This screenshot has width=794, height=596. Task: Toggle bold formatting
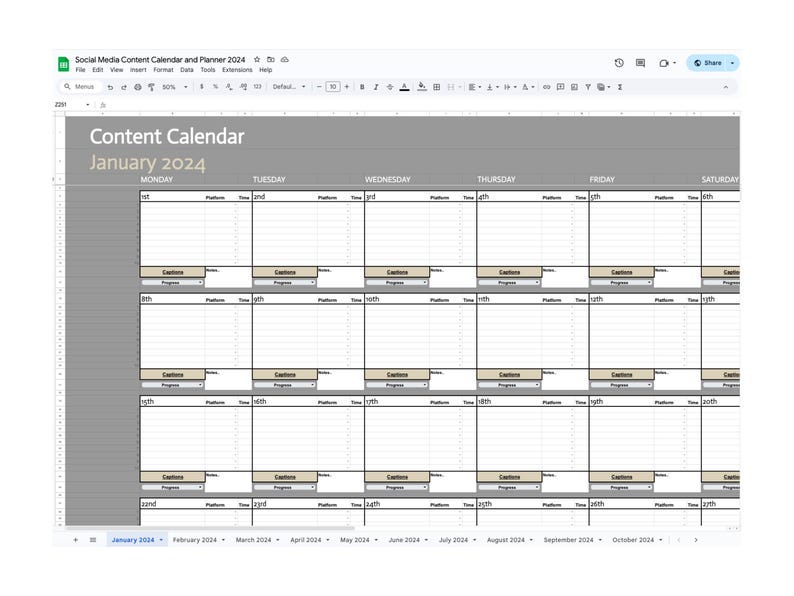(x=362, y=87)
